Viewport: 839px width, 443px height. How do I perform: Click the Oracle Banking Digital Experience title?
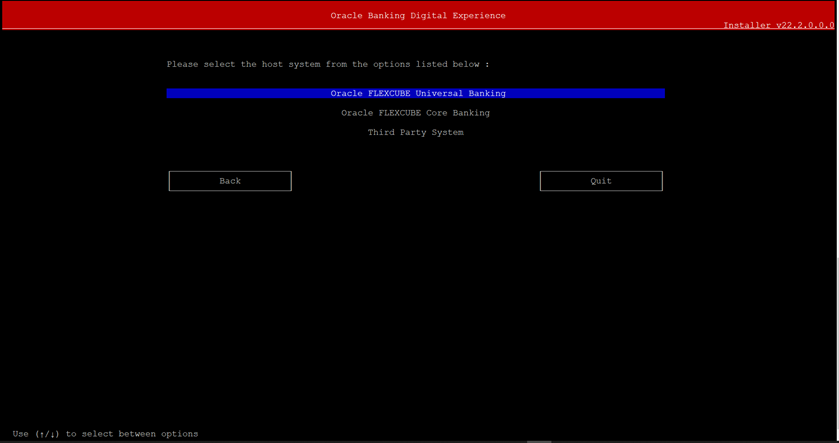[418, 16]
